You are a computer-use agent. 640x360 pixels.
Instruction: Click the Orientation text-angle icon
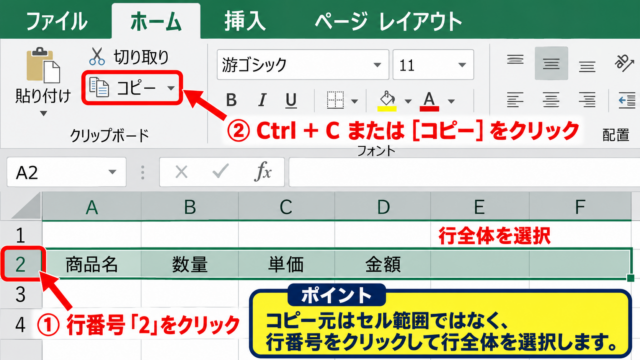[x=624, y=62]
